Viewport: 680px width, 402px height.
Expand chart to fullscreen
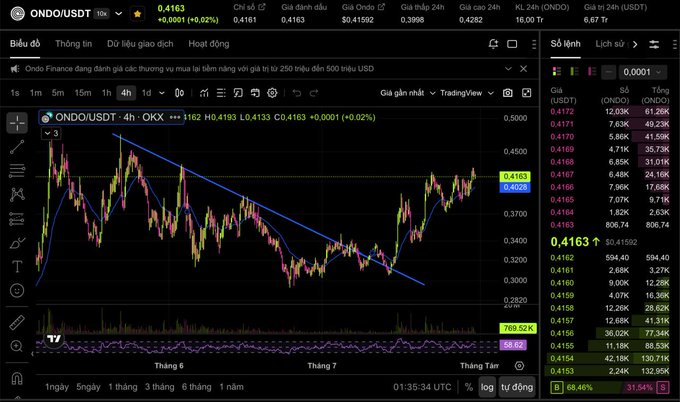tap(526, 93)
